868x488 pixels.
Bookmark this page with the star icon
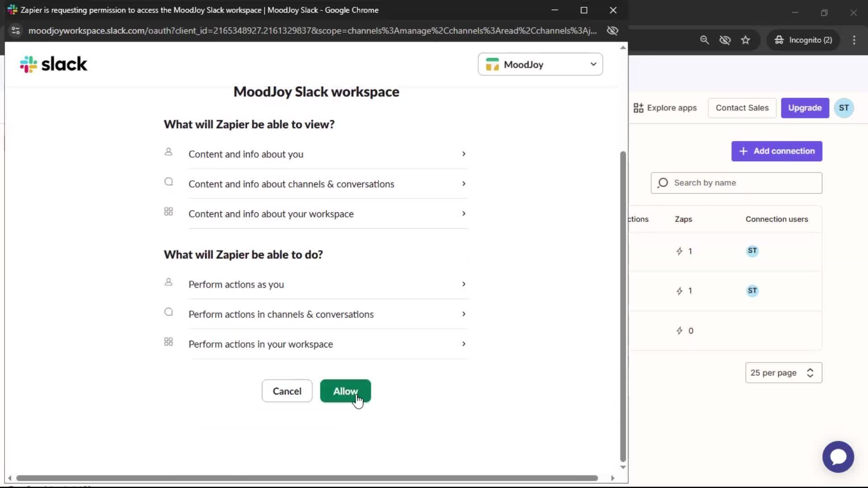coord(745,40)
